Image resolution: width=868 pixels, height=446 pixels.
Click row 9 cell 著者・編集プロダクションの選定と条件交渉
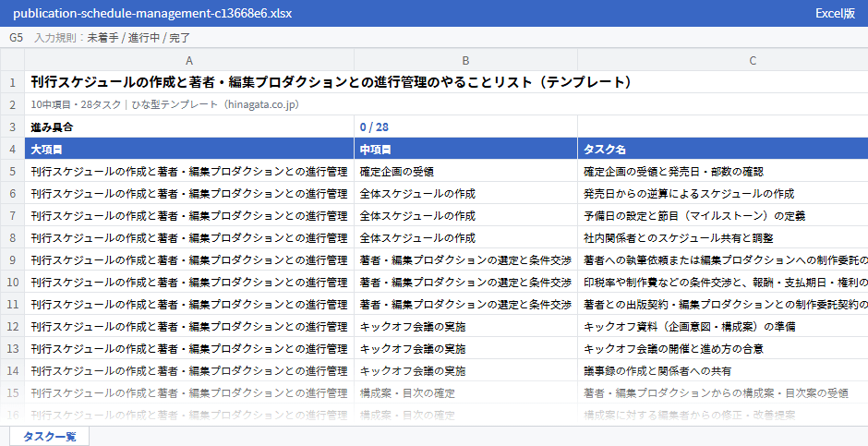click(x=465, y=259)
